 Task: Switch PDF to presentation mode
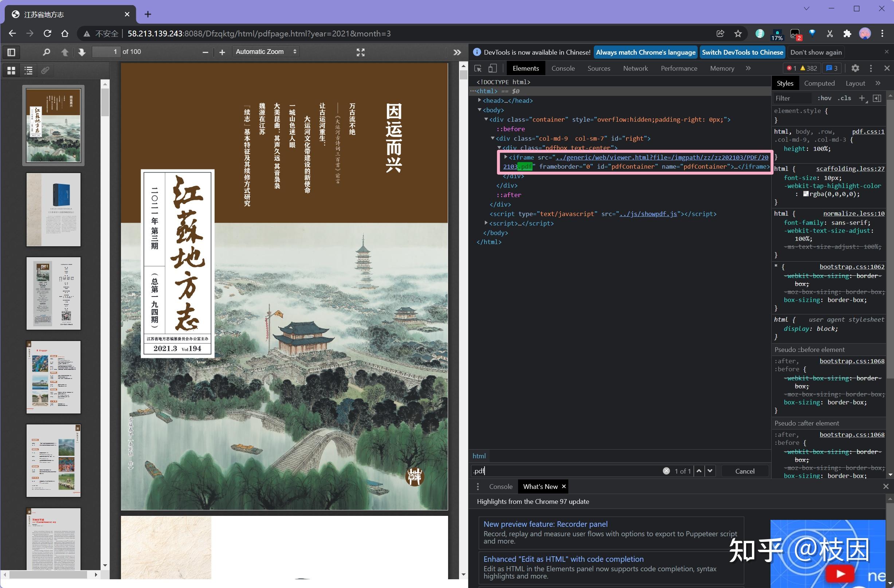(x=361, y=52)
